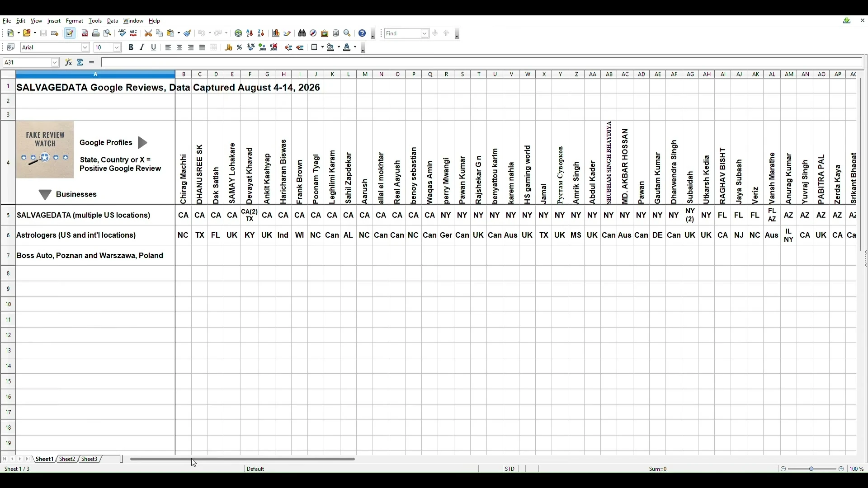Open the New document dropdown arrow

[x=18, y=33]
